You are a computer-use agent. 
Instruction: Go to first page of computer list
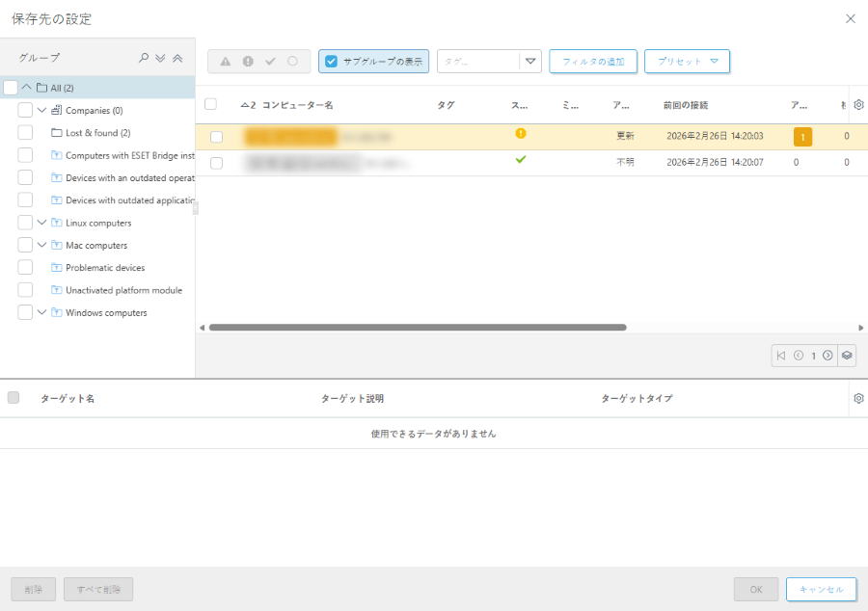(x=781, y=356)
